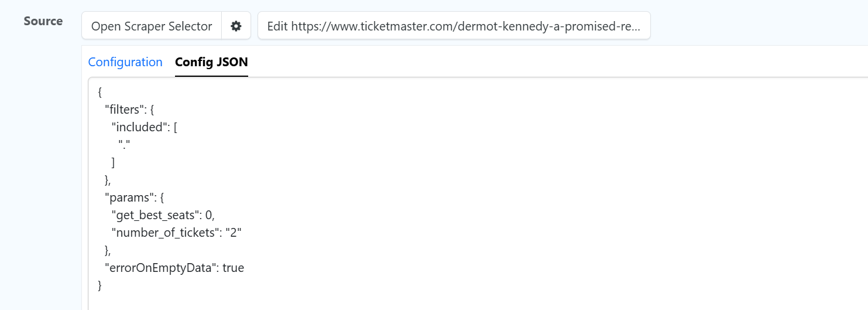Screen dimensions: 868x310
Task: Click the Source label
Action: 43,21
